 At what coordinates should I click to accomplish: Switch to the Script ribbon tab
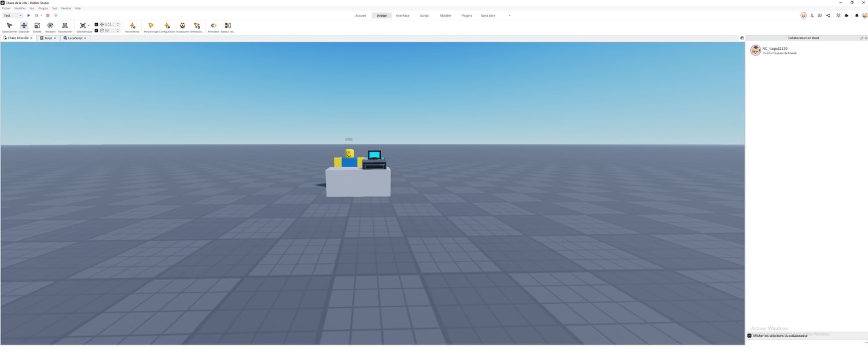(424, 16)
